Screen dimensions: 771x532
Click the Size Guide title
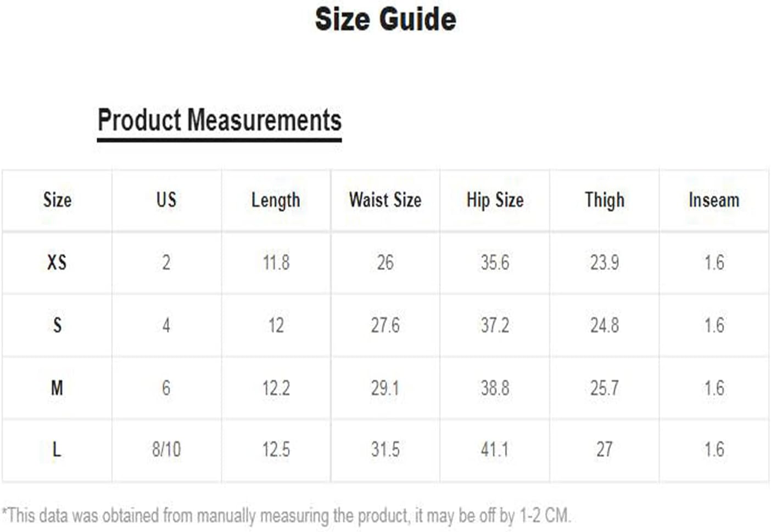(x=386, y=19)
